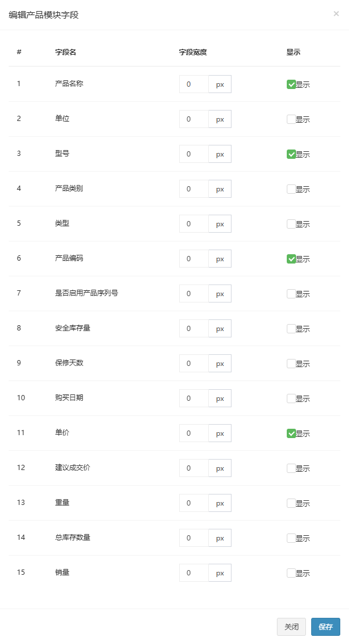
Task: Click the px addon beside 型号 width
Action: (220, 154)
